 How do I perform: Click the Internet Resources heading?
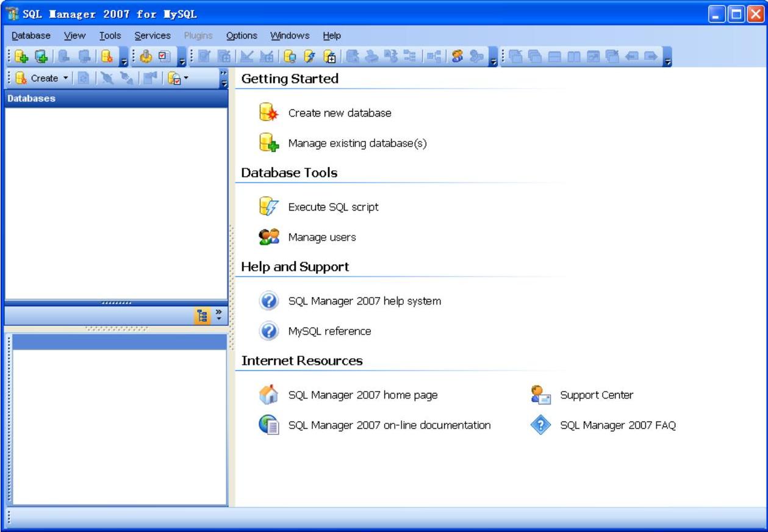tap(302, 361)
